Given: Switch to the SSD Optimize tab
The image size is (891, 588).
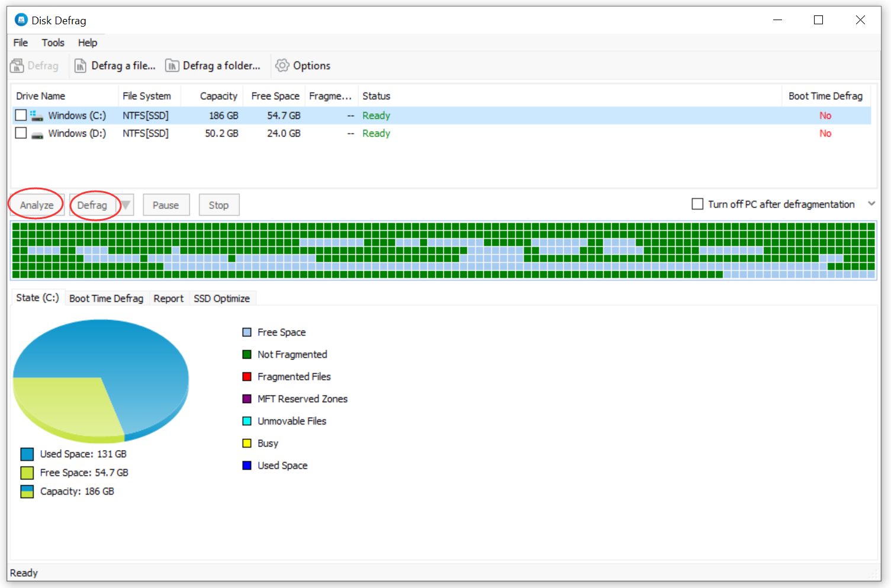Looking at the screenshot, I should click(222, 298).
